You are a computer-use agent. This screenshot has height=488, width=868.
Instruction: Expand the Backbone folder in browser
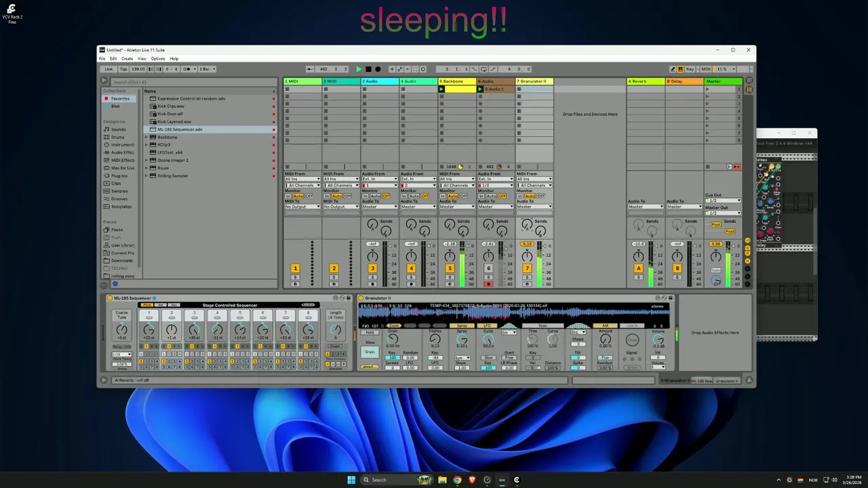[x=146, y=137]
